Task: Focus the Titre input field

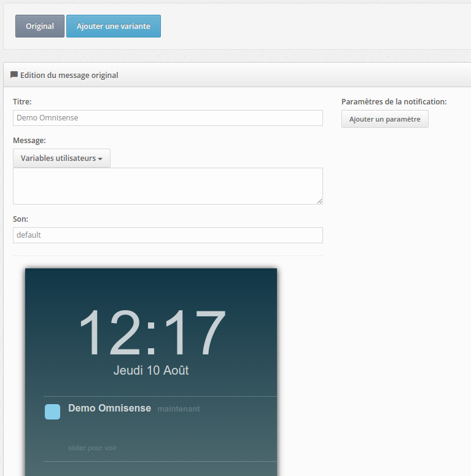Action: click(168, 118)
